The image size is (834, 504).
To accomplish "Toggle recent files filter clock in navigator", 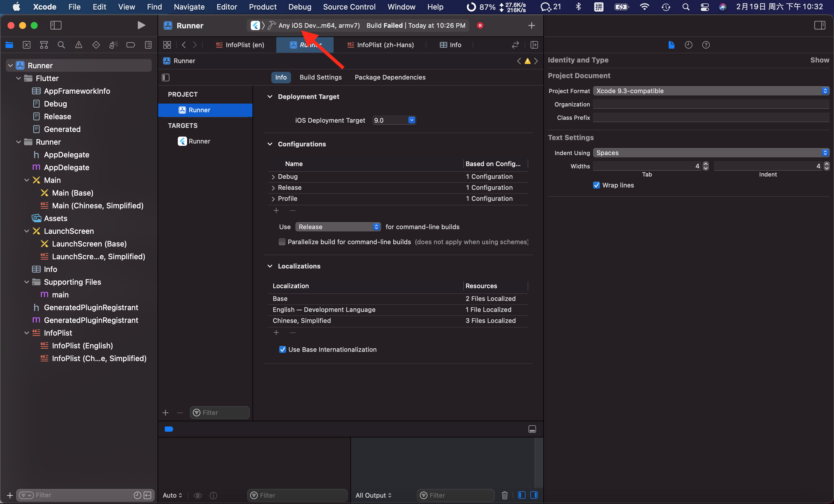I will pyautogui.click(x=137, y=495).
